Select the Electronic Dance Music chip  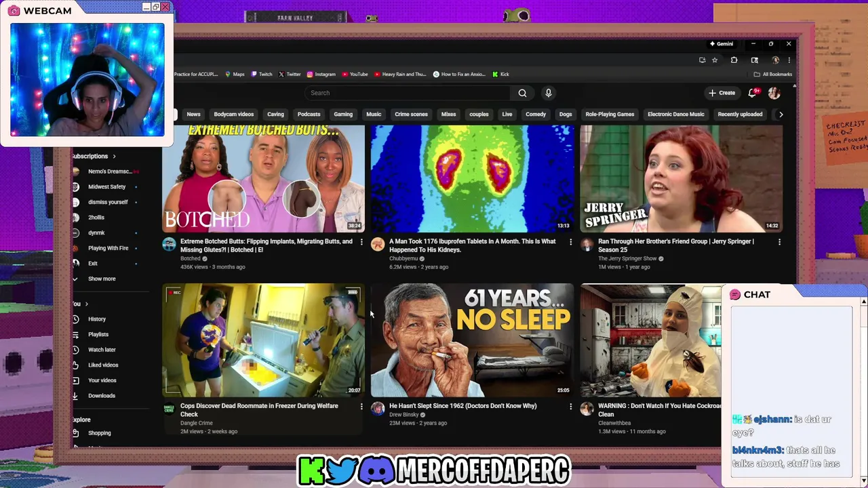(x=675, y=115)
